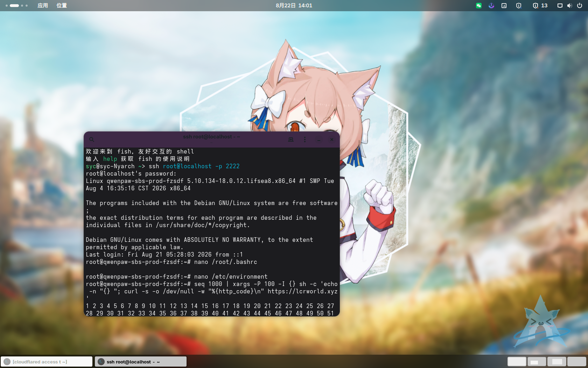Open the 位置 (Places) menu

62,6
